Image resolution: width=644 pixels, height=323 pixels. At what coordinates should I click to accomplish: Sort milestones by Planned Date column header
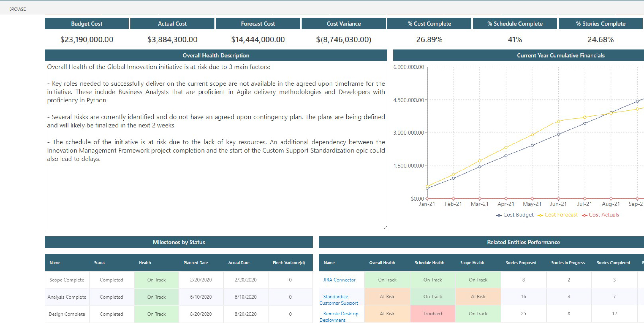point(196,262)
